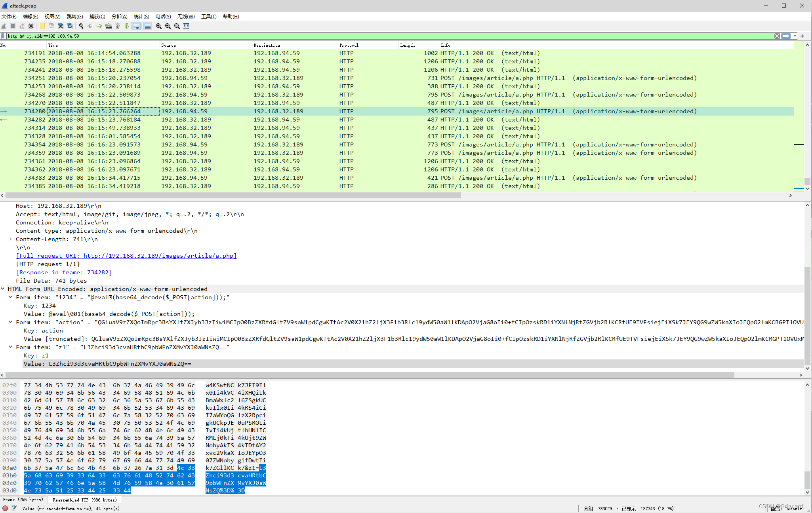Viewport: 812px width, 513px height.
Task: Open the 编辑(E) menu
Action: (x=30, y=17)
